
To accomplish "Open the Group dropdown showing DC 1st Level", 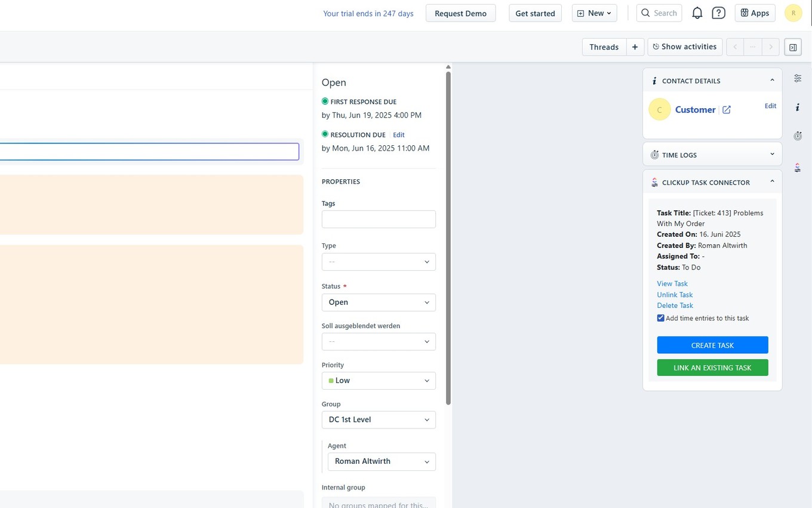I will (379, 419).
